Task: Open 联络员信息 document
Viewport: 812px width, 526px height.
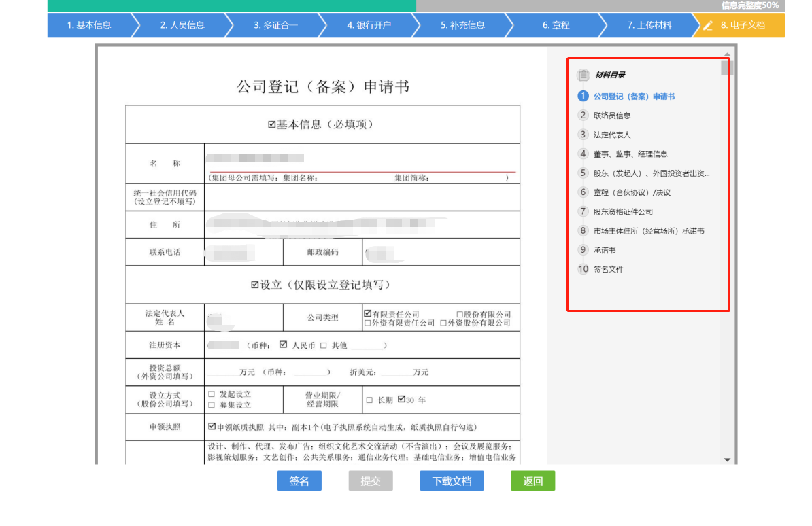Action: tap(611, 116)
